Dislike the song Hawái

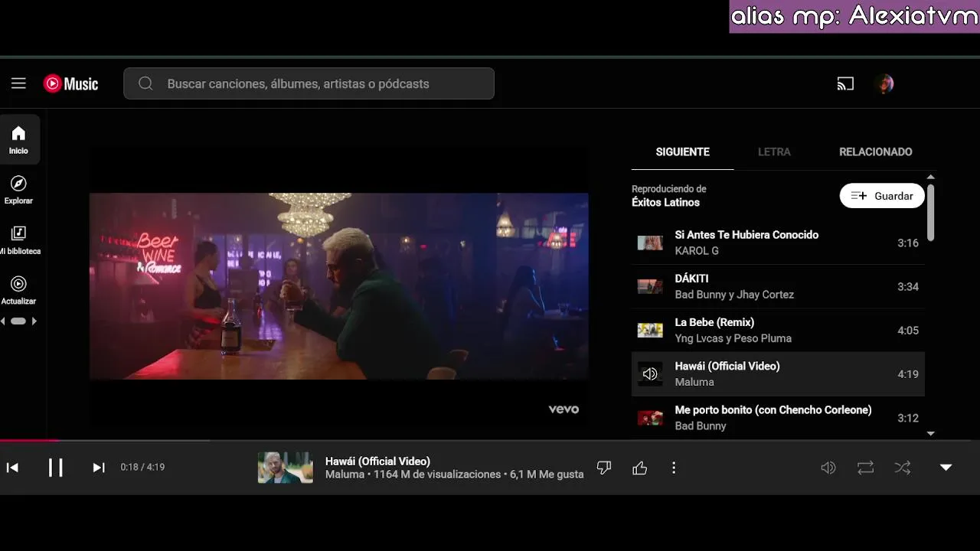604,468
